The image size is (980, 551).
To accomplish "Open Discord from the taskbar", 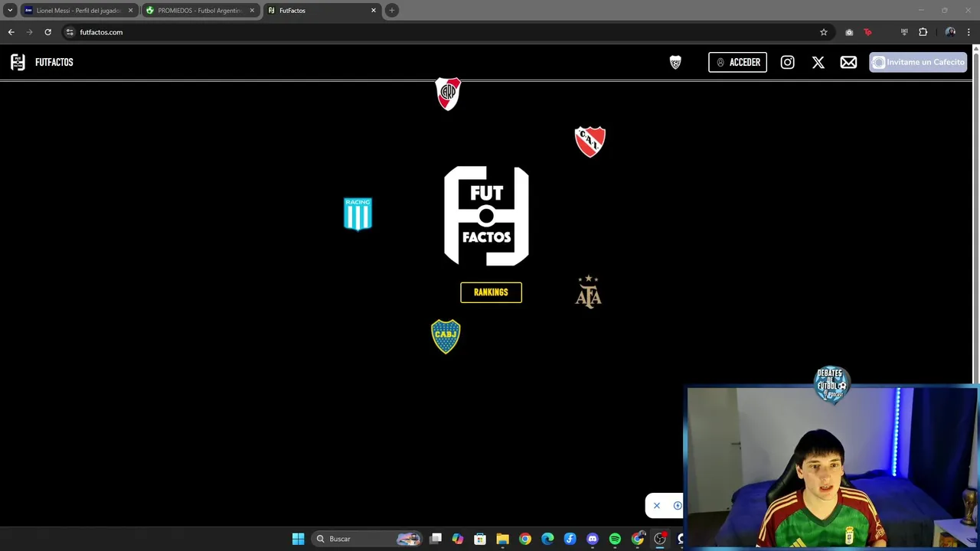I will [x=593, y=539].
